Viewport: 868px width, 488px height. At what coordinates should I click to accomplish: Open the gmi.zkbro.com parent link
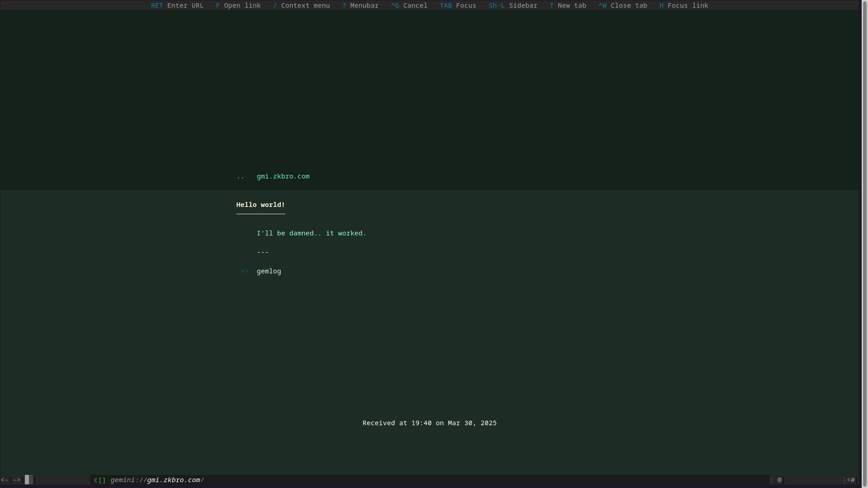[x=283, y=176]
